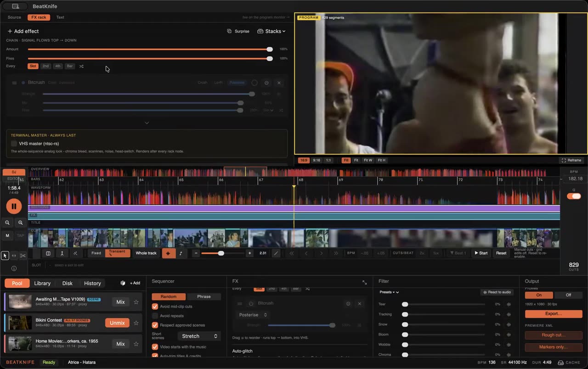Activate the orange diamond snap icon
Viewport: 588px width, 369px height.
coord(168,253)
